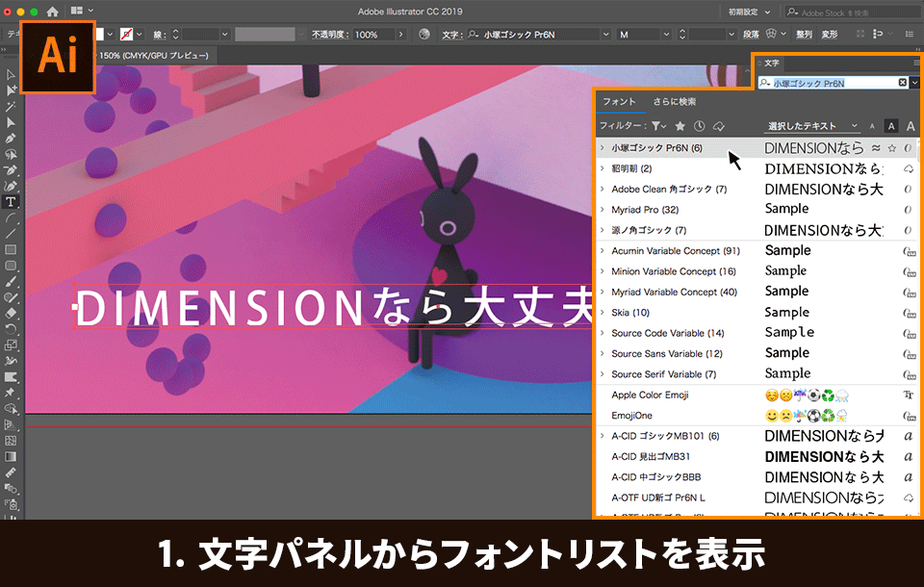Open control bar font family dropdown arrow
Image resolution: width=924 pixels, height=587 pixels.
click(x=605, y=35)
